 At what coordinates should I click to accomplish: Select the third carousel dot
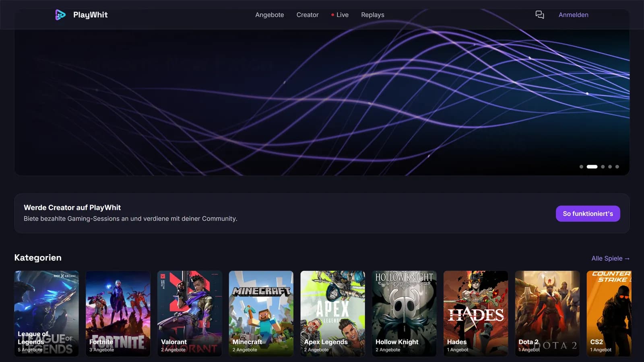pos(603,167)
